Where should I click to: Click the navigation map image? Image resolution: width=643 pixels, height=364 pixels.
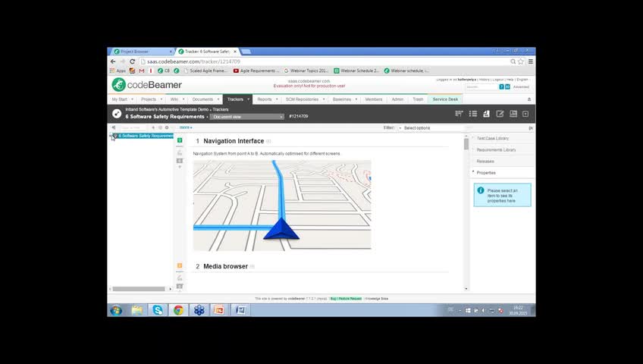(282, 205)
